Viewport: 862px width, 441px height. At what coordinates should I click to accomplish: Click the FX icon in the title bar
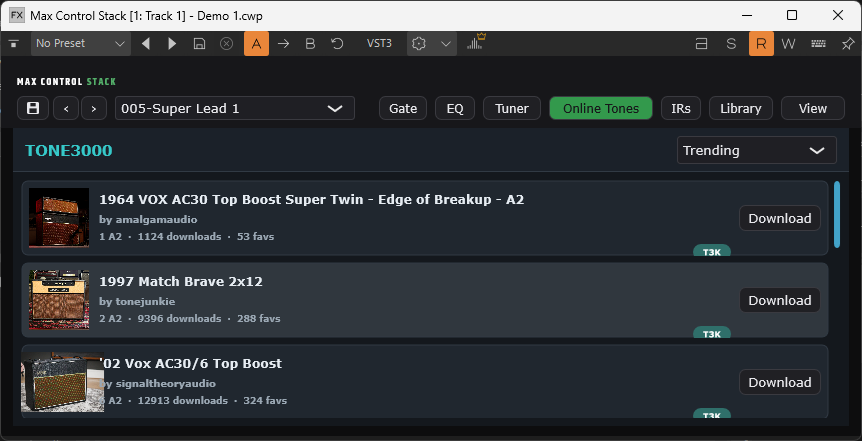pyautogui.click(x=17, y=15)
